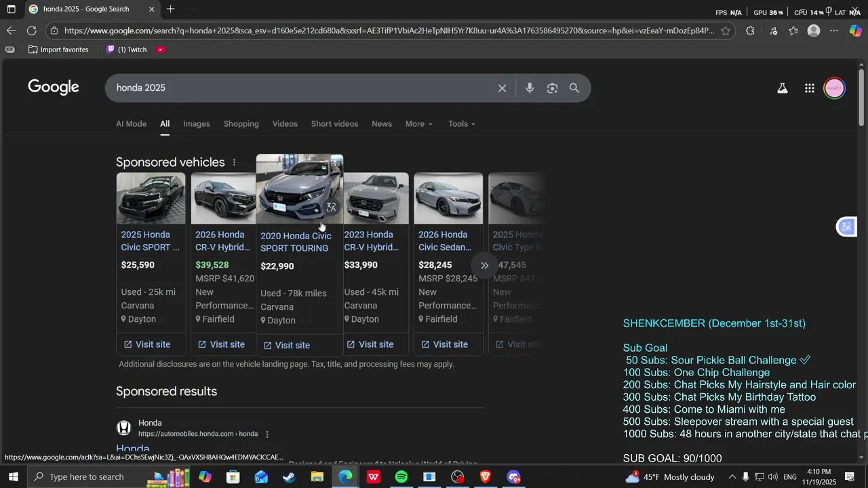Open Google Search Labs flask icon
The height and width of the screenshot is (488, 868).
(x=783, y=88)
